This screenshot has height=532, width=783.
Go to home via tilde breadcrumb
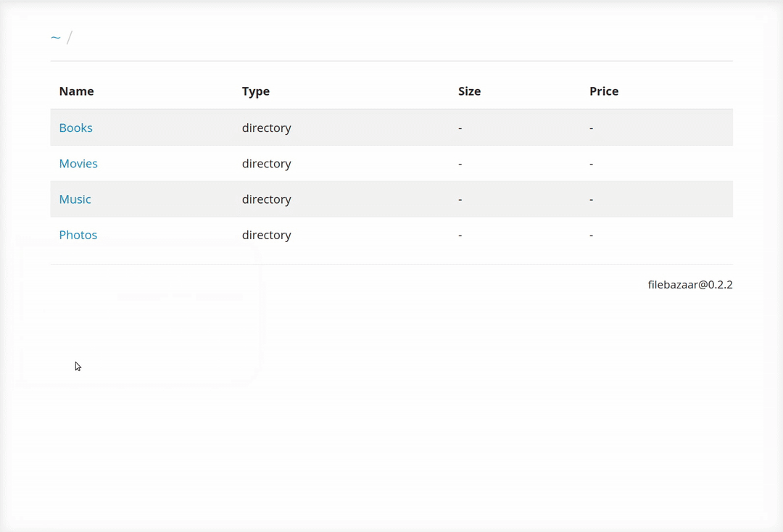[x=55, y=38]
